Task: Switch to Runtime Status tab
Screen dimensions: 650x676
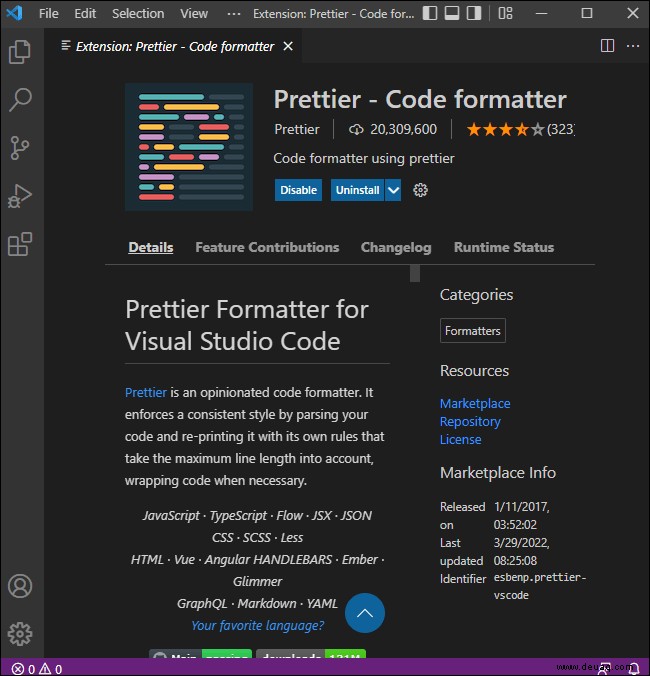Action: (504, 247)
